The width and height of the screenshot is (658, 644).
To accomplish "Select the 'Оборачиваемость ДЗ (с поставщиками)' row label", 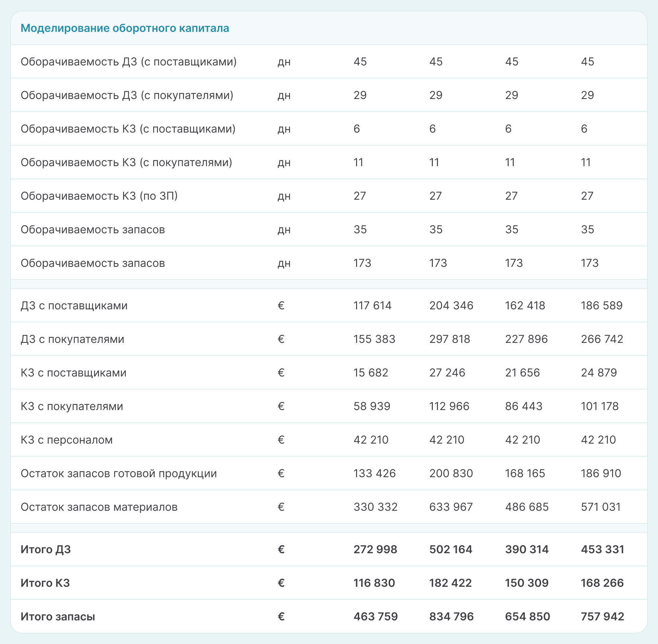I will click(x=129, y=62).
